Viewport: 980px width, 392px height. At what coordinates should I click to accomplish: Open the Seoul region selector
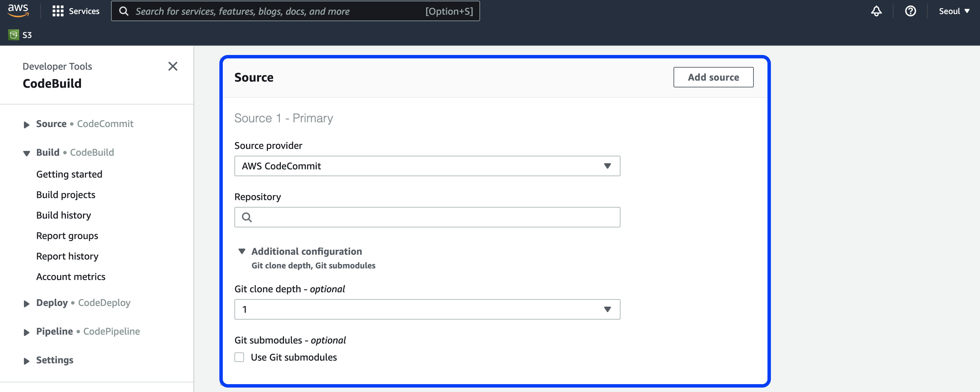tap(954, 11)
